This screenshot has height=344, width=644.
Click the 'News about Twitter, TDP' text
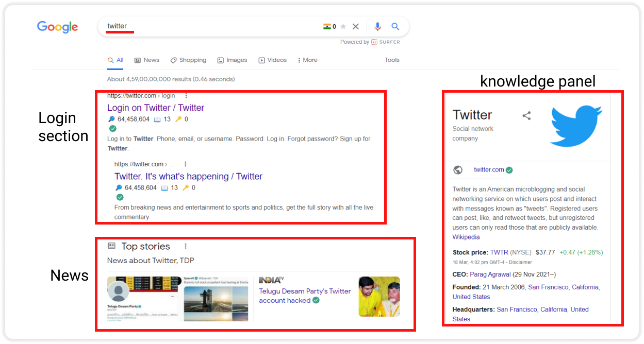point(151,261)
